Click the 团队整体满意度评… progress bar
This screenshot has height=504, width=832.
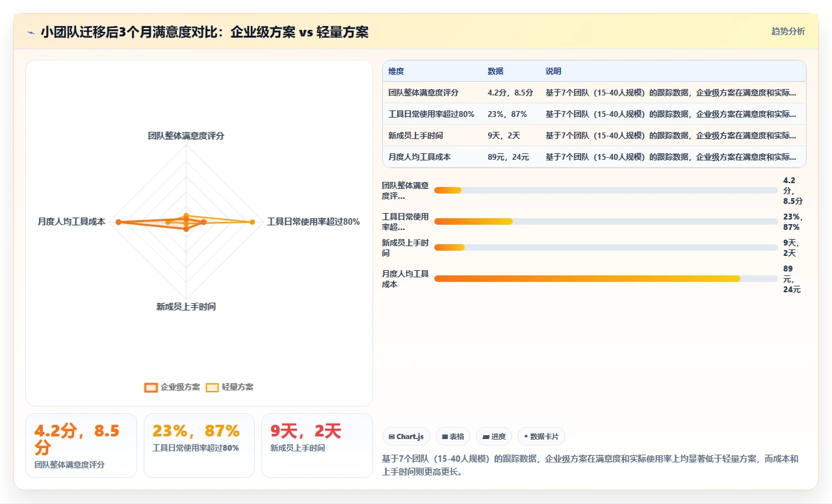pyautogui.click(x=606, y=190)
